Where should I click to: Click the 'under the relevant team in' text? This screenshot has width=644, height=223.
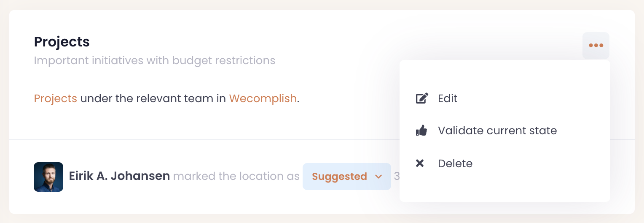pyautogui.click(x=153, y=99)
